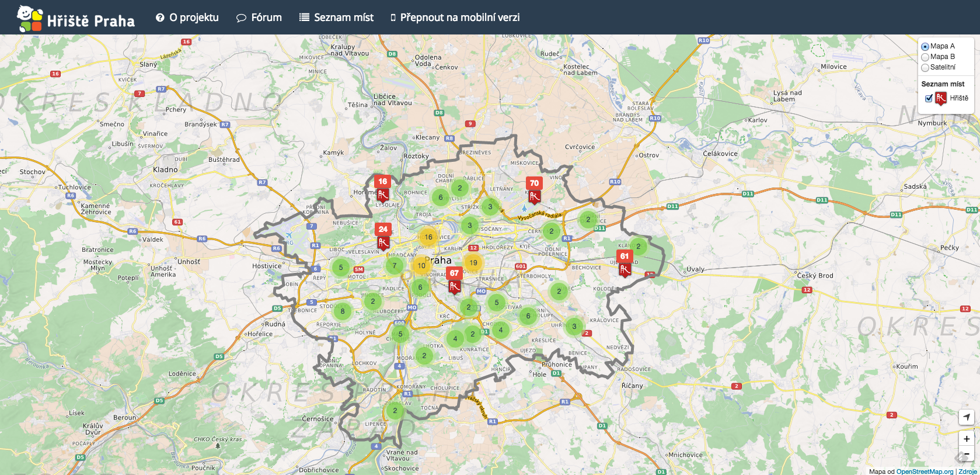Screen dimensions: 980x475
Task: Click Přepnout na mobilní verzi
Action: click(455, 18)
